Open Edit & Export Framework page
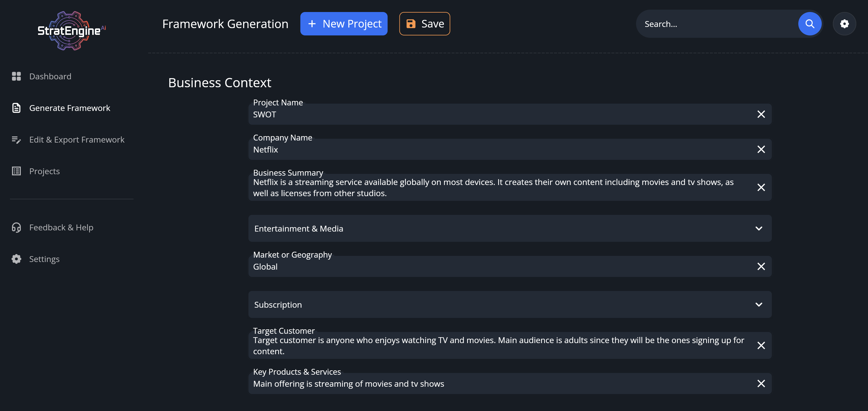The image size is (868, 411). 77,139
